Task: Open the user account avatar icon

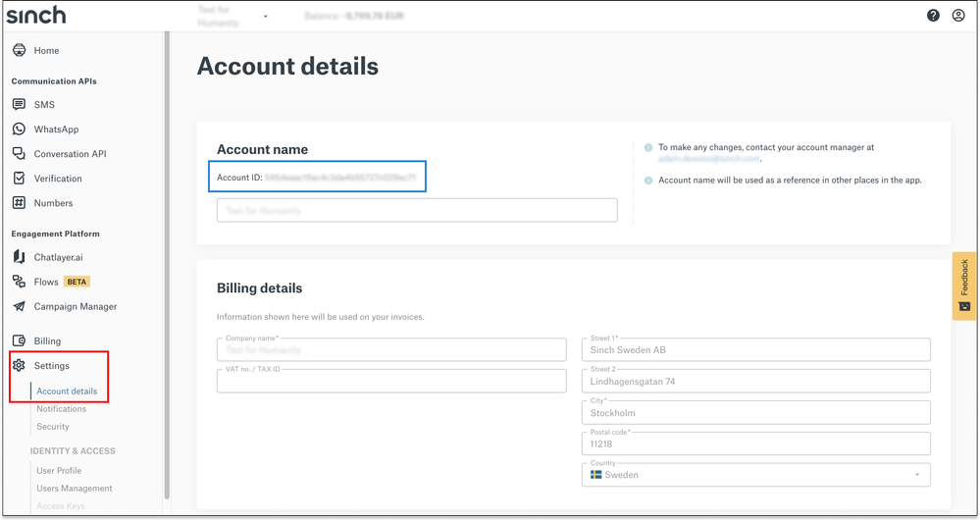Action: [958, 16]
